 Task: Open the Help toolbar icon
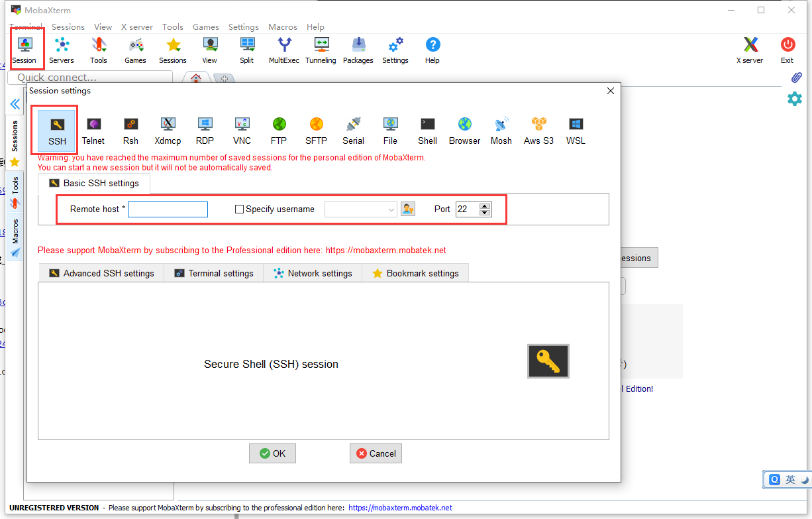tap(432, 50)
